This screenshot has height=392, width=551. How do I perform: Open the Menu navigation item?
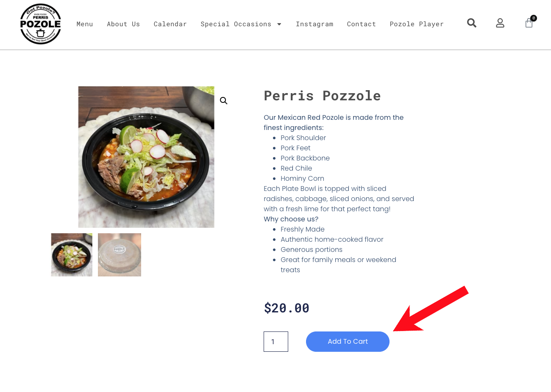(85, 24)
